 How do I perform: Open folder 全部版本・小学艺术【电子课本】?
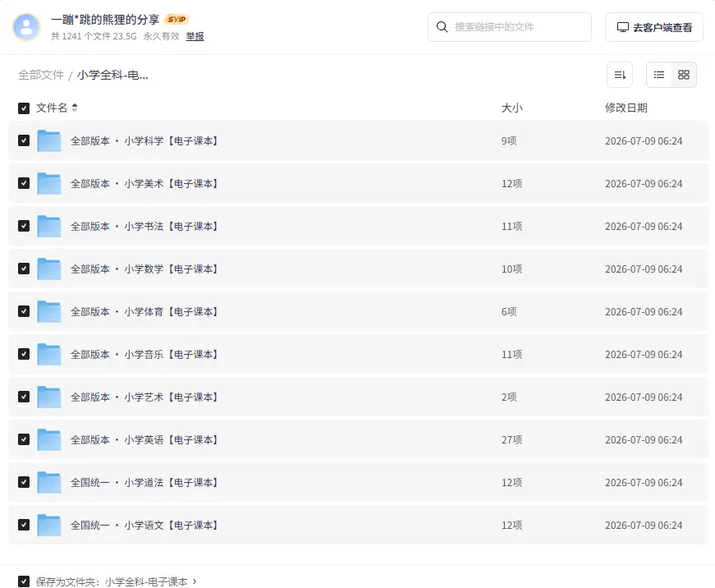[x=144, y=397]
